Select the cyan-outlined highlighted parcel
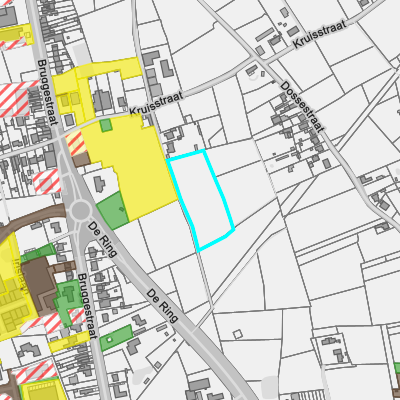The width and height of the screenshot is (400, 400). point(200,200)
